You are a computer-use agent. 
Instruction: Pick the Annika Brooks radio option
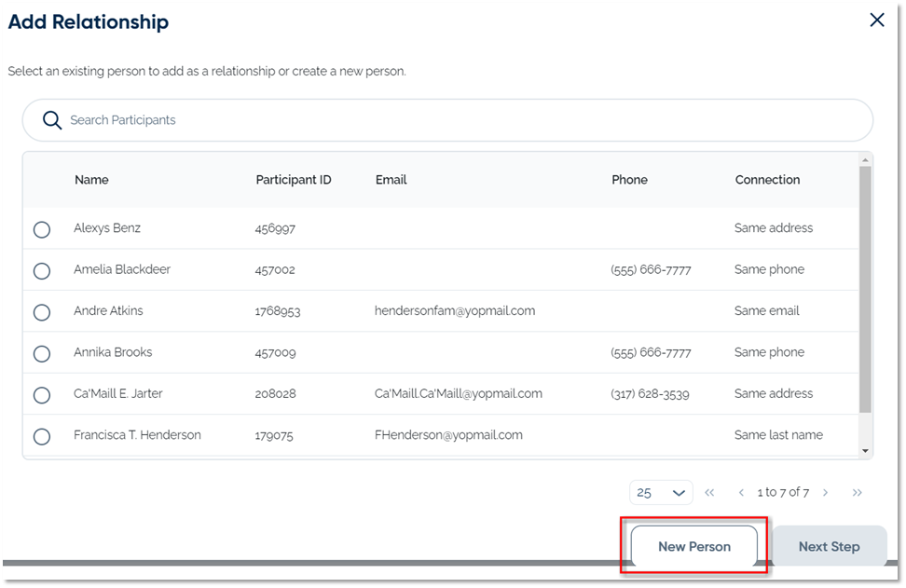pyautogui.click(x=42, y=354)
